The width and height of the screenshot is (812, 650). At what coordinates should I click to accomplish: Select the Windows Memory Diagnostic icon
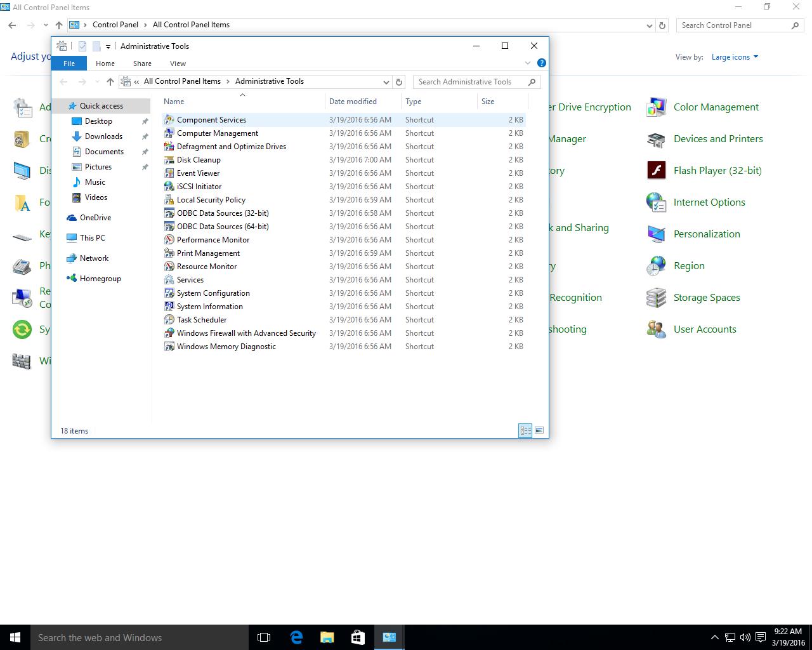[169, 346]
